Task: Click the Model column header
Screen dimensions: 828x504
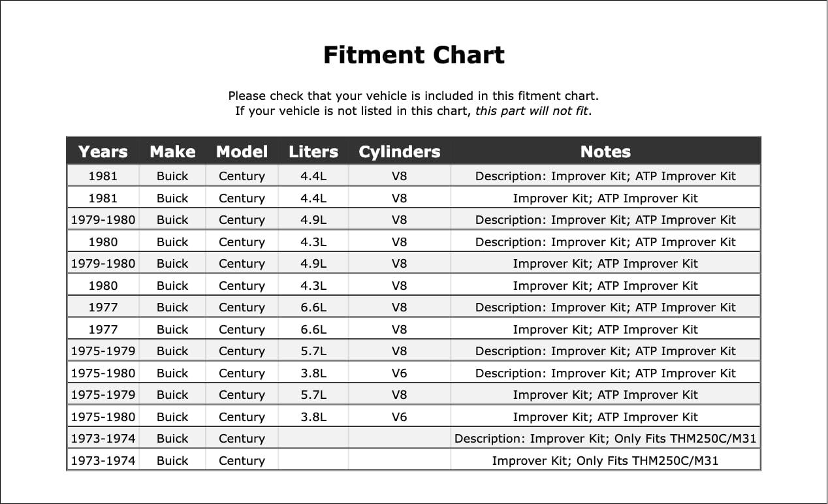Action: (x=242, y=151)
